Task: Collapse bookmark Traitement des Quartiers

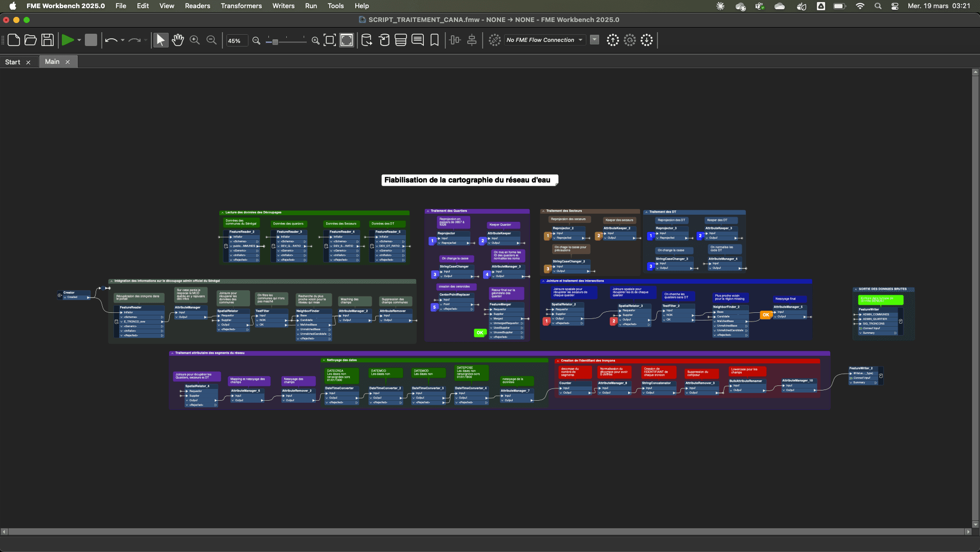Action: pos(427,211)
